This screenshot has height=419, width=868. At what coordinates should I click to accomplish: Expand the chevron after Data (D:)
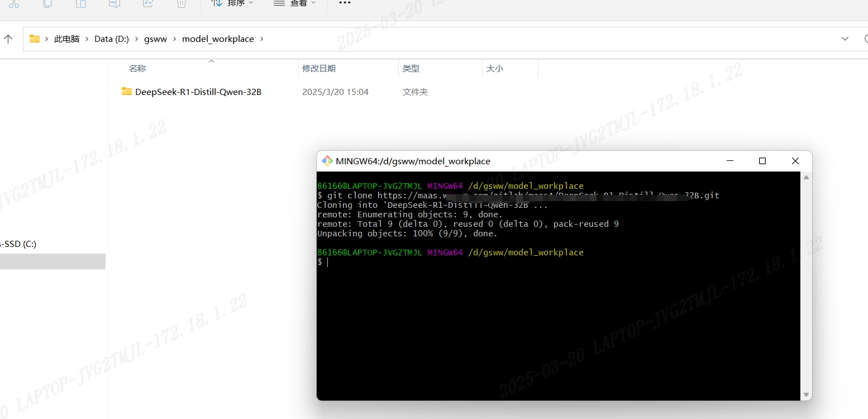point(136,39)
